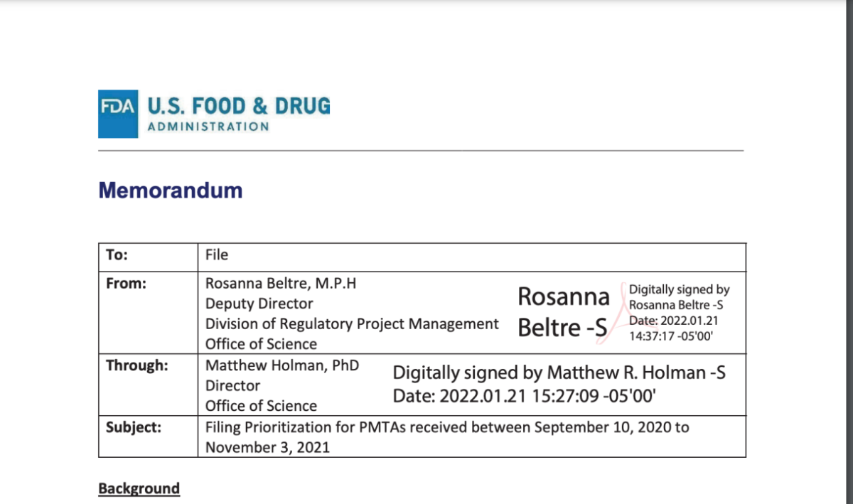Click the Date: 2022.01.21 15:27:09 signature line
This screenshot has height=504, width=853.
(524, 397)
